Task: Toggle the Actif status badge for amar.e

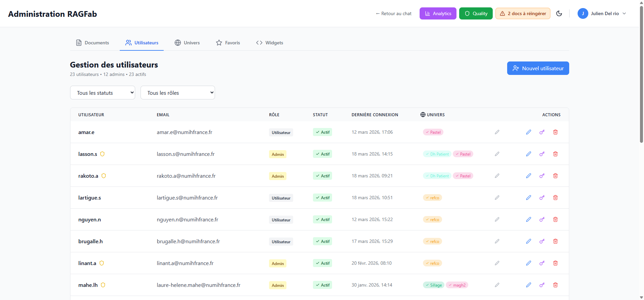Action: click(x=322, y=132)
